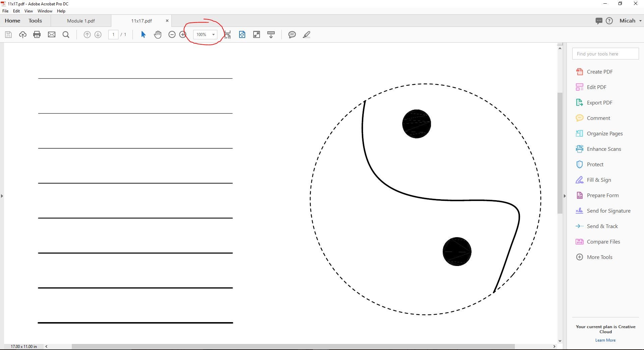Click the upload to cloud icon
This screenshot has height=350, width=644.
point(23,35)
